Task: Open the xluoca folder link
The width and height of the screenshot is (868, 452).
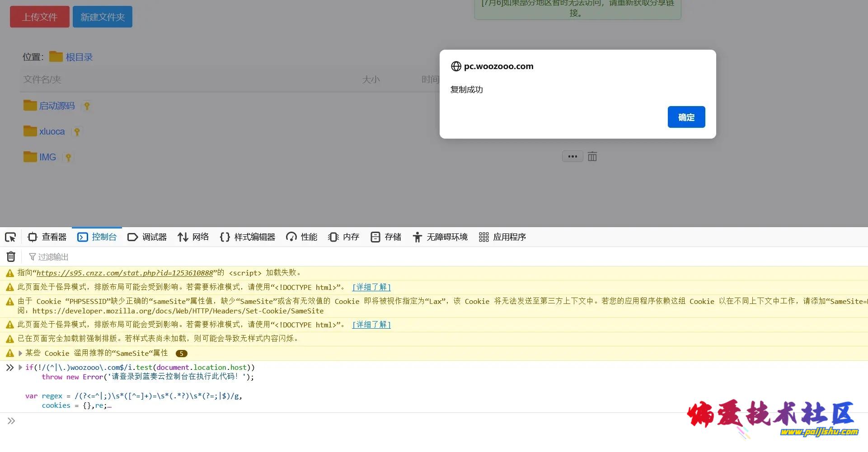Action: point(52,131)
